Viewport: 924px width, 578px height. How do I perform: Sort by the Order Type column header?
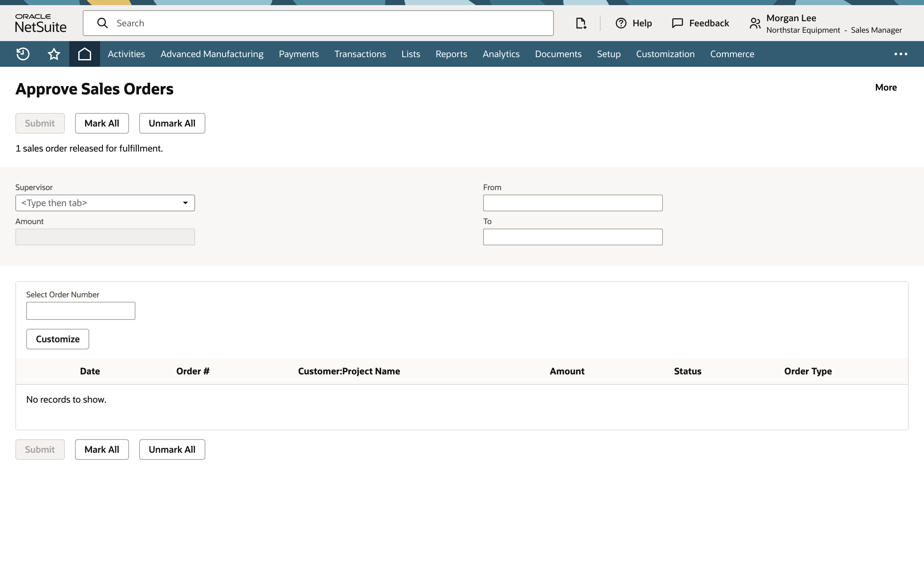(x=808, y=371)
